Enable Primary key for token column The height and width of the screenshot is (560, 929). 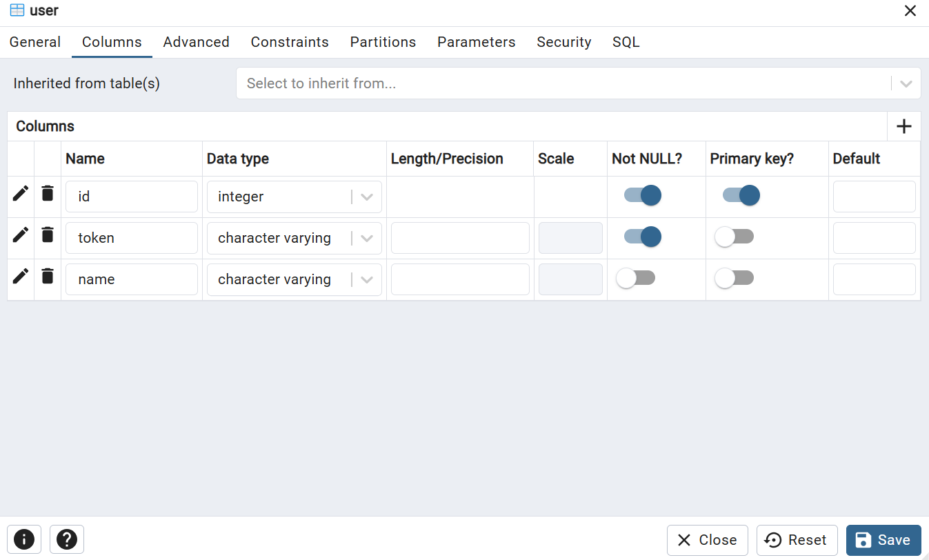[735, 237]
